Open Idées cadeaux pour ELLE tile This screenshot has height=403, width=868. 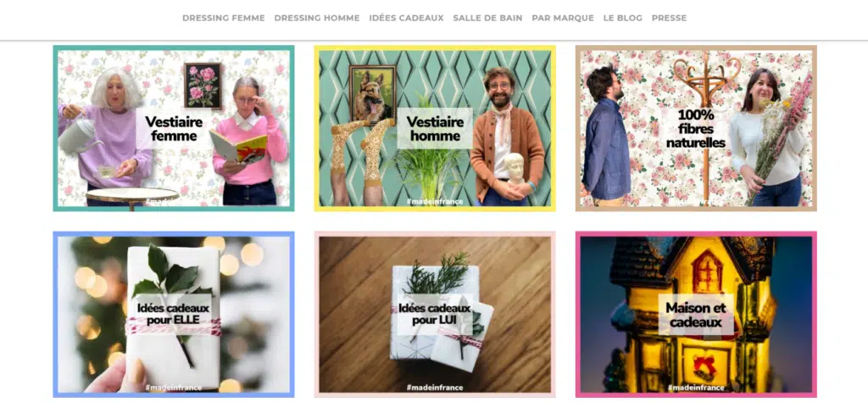pos(174,314)
